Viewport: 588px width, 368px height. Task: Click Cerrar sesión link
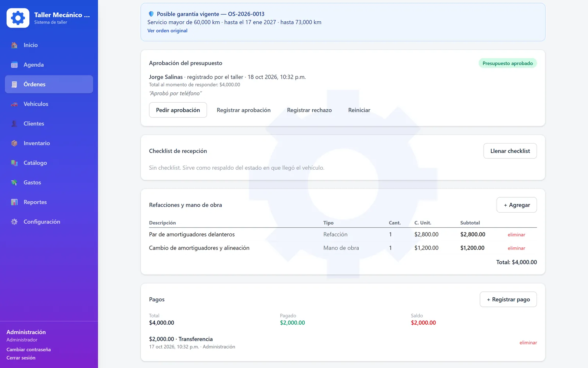coord(21,358)
